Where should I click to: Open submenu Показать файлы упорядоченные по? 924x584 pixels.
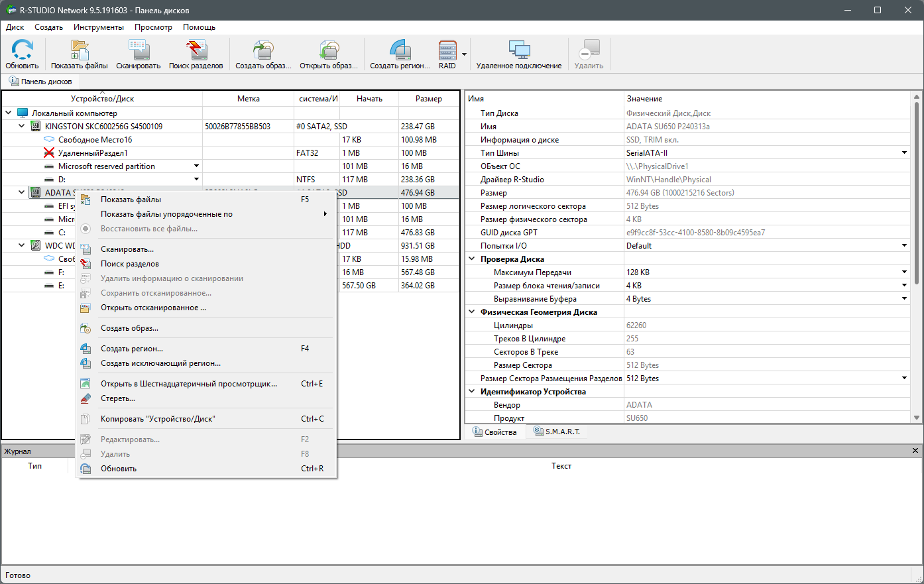tap(205, 214)
